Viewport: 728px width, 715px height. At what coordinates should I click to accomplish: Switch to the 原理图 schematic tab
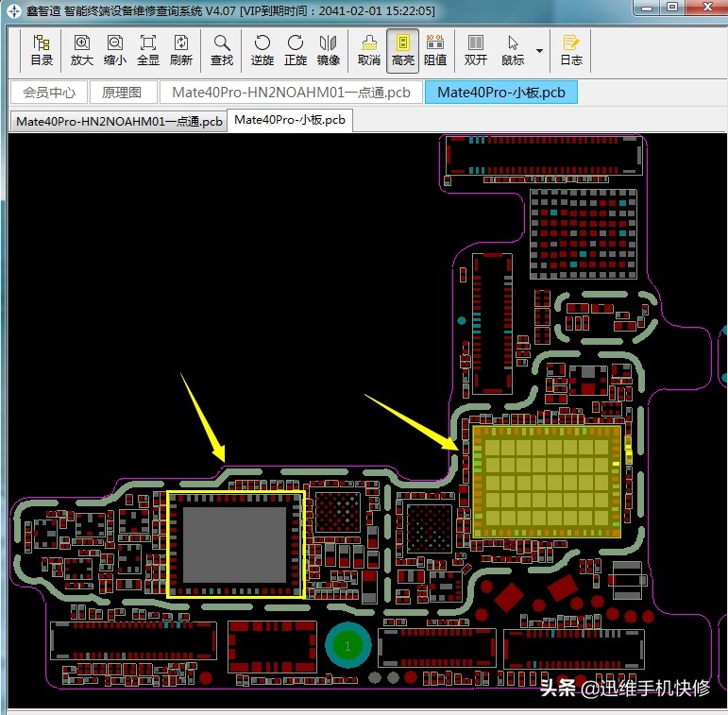point(122,93)
